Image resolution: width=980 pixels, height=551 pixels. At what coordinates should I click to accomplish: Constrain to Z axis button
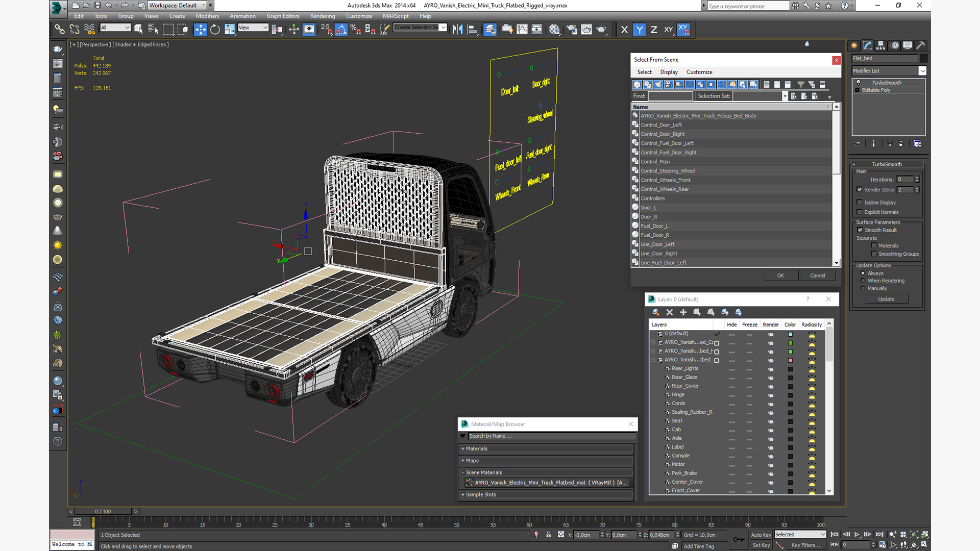[654, 30]
